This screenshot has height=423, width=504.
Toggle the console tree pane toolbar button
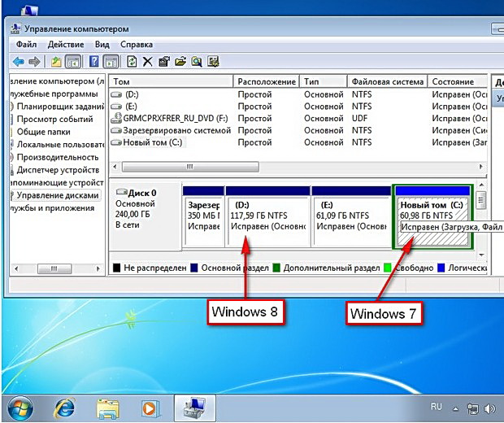point(73,62)
